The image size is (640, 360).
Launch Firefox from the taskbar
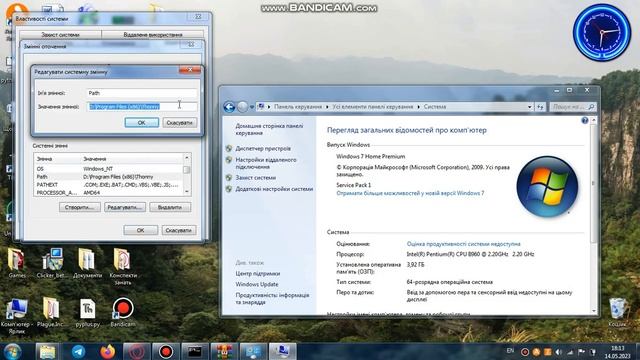tap(108, 351)
